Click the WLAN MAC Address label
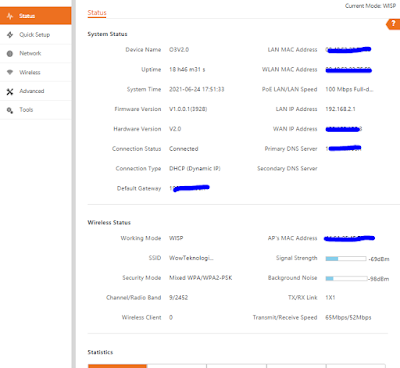Image resolution: width=400 pixels, height=368 pixels. click(289, 69)
